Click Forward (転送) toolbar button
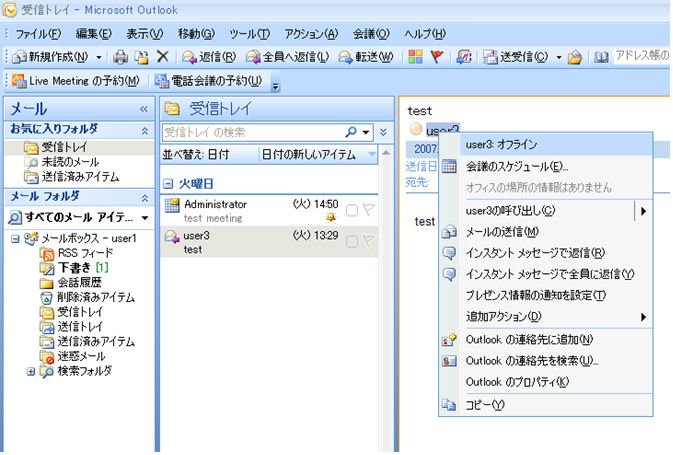Image resolution: width=673 pixels, height=455 pixels. tap(366, 57)
